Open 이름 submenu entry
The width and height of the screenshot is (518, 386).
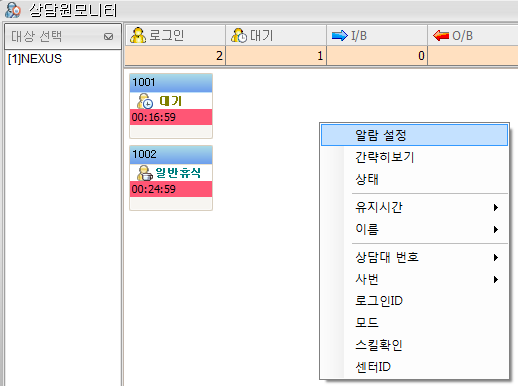coord(414,229)
